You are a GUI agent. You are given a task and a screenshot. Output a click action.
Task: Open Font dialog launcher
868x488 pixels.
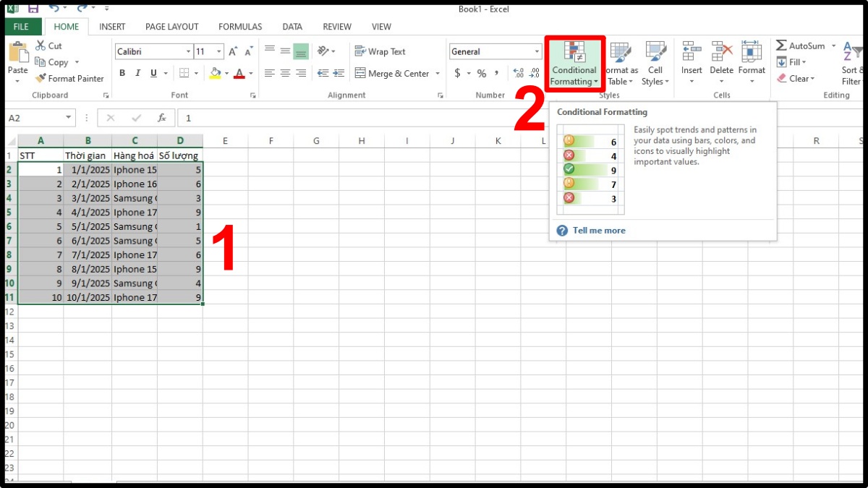[253, 95]
